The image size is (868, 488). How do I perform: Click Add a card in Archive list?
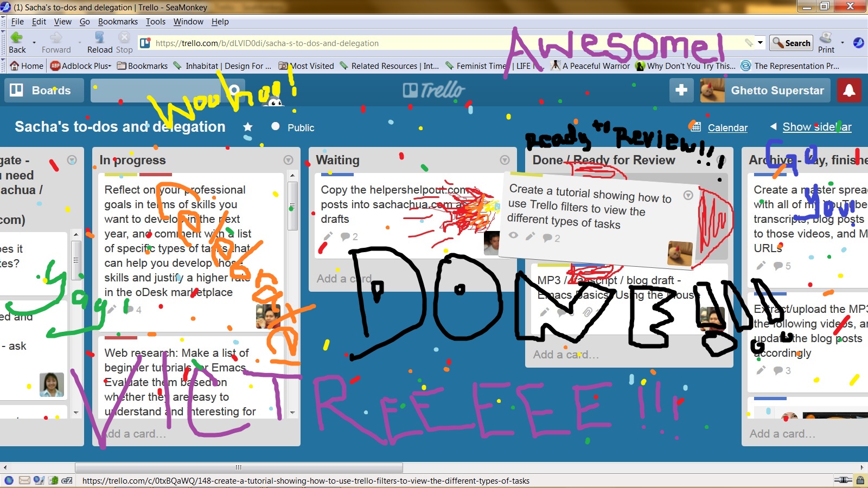[782, 434]
